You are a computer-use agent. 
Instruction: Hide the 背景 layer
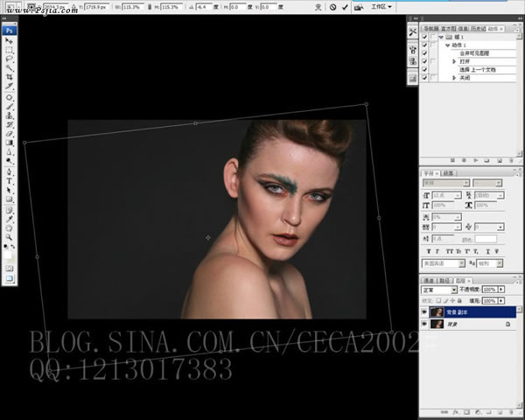[424, 325]
